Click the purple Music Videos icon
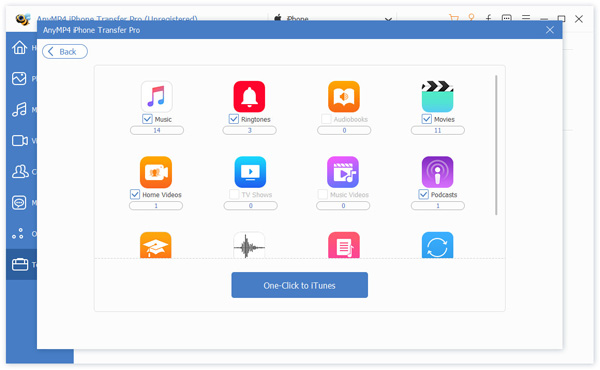 pos(343,172)
